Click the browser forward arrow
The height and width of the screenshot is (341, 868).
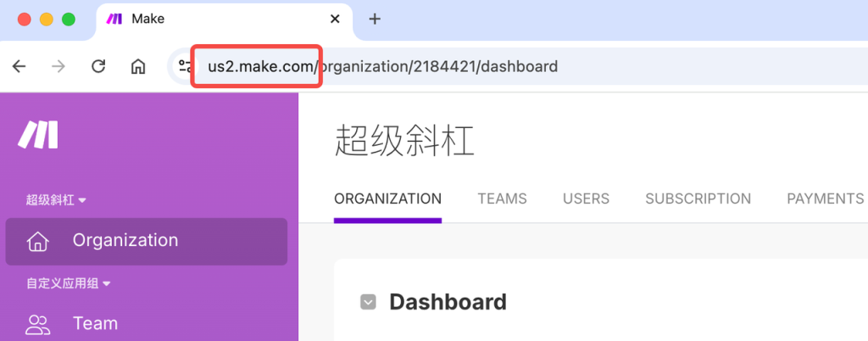point(58,66)
